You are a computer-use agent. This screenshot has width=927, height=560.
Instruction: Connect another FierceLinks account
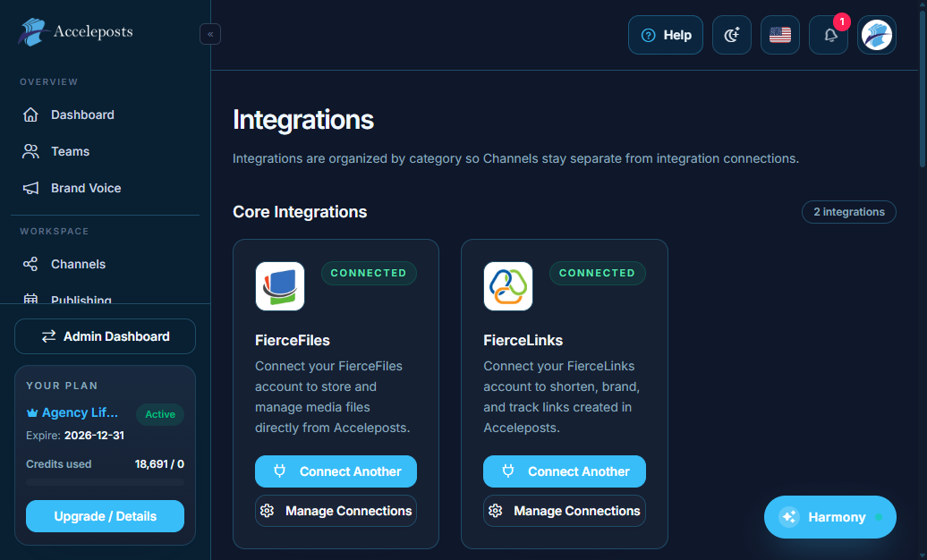pyautogui.click(x=565, y=471)
